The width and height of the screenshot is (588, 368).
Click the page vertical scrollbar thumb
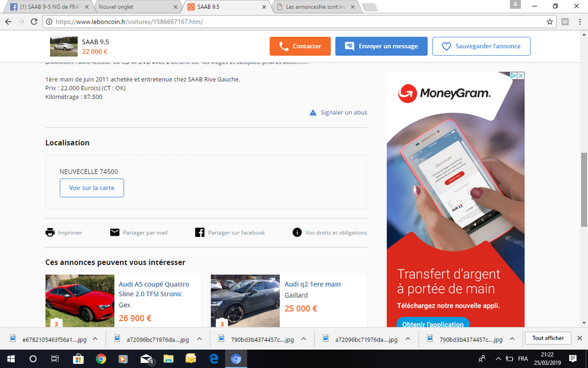coord(584,190)
